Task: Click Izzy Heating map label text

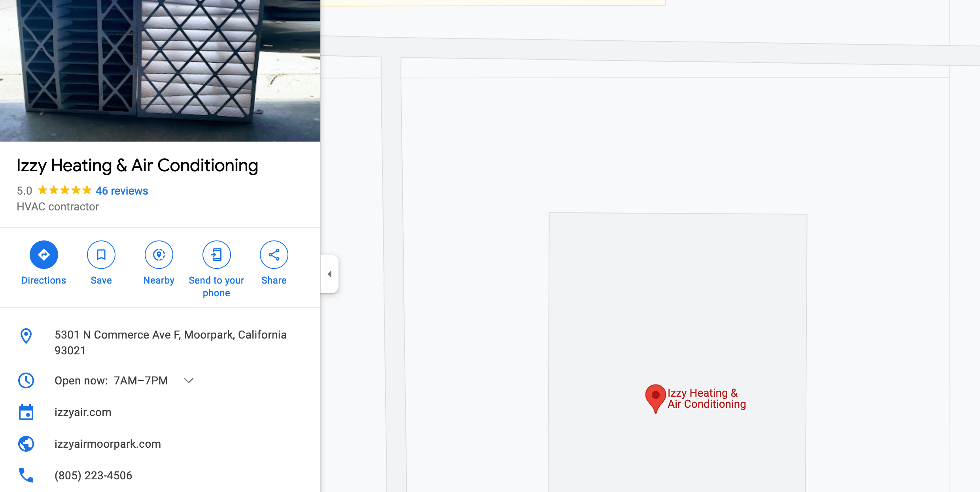Action: click(706, 398)
